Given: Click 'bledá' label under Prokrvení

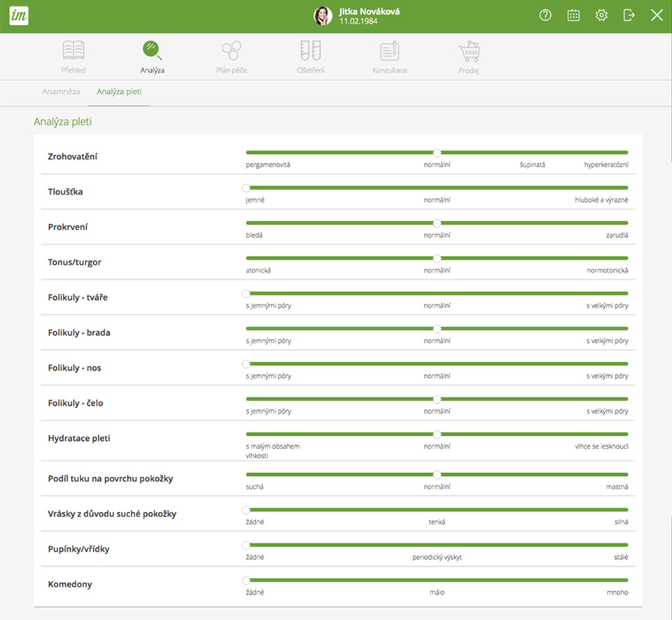Looking at the screenshot, I should (x=254, y=235).
